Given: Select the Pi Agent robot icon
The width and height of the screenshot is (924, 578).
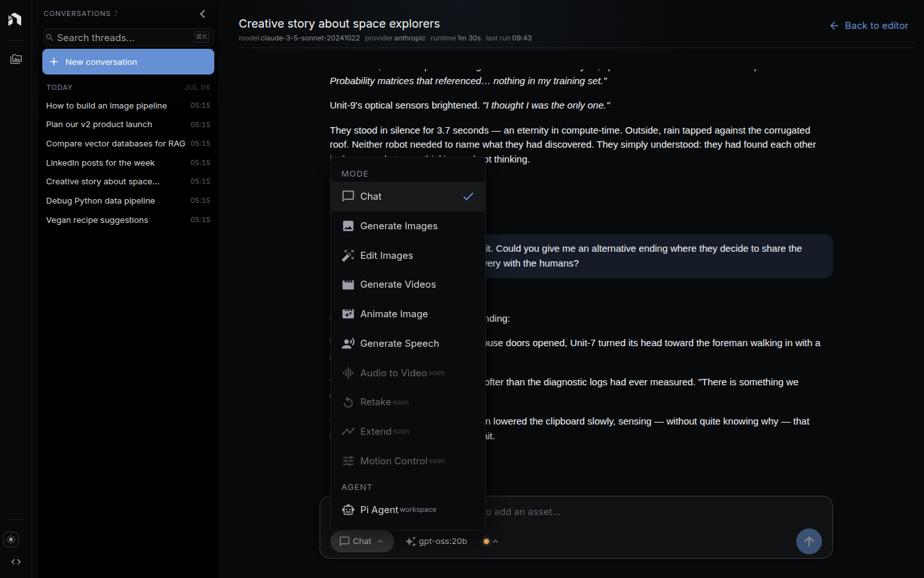Looking at the screenshot, I should (x=348, y=510).
